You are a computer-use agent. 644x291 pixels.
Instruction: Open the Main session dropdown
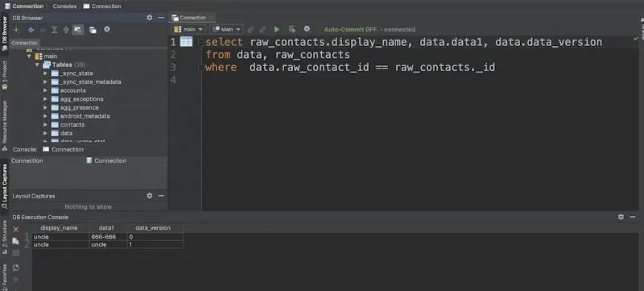click(226, 29)
